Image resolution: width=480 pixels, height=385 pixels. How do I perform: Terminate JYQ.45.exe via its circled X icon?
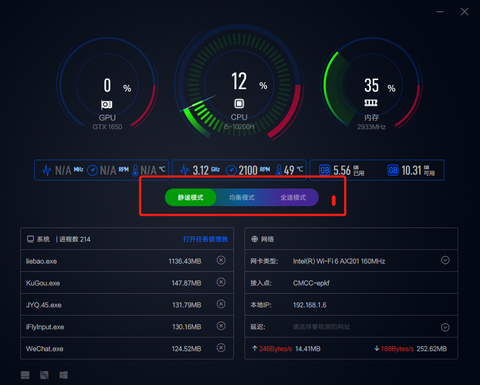point(221,304)
